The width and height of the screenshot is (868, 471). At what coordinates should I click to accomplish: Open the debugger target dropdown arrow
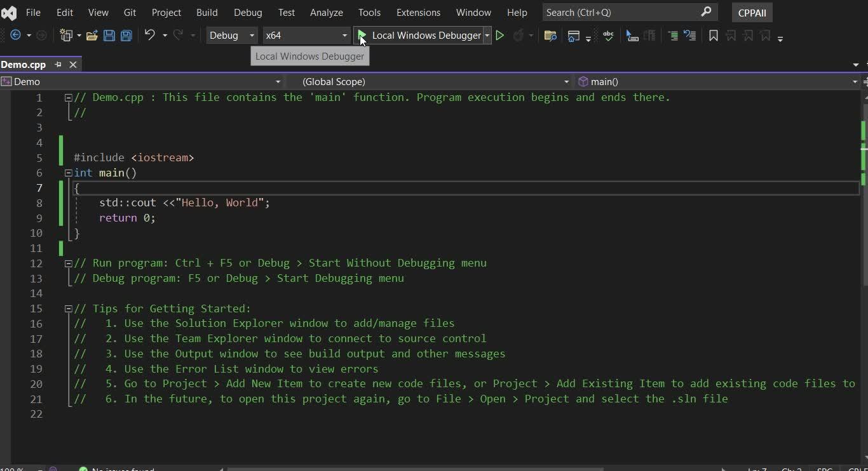click(x=487, y=36)
